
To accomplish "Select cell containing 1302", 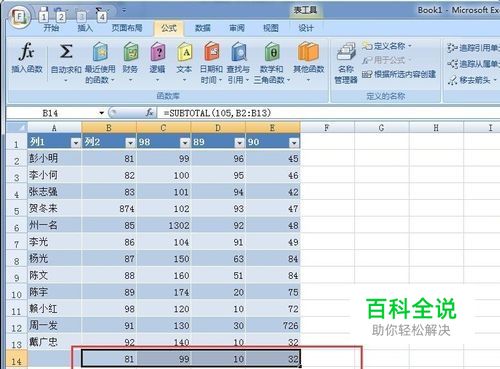I will coord(163,225).
